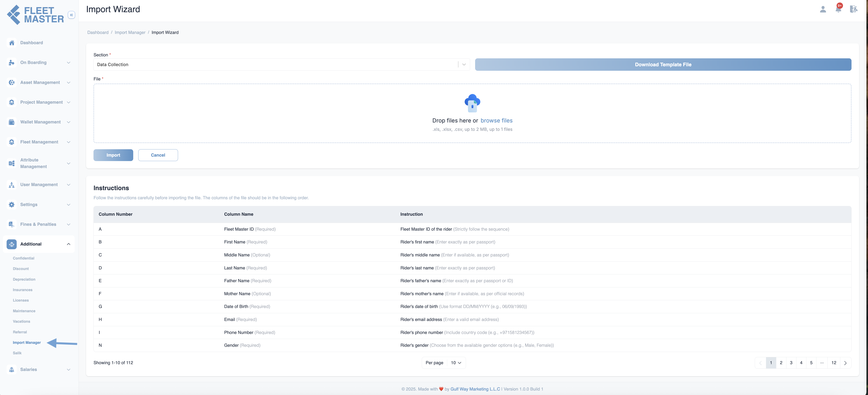Click the On Boarding sidebar icon
868x395 pixels.
click(x=12, y=63)
